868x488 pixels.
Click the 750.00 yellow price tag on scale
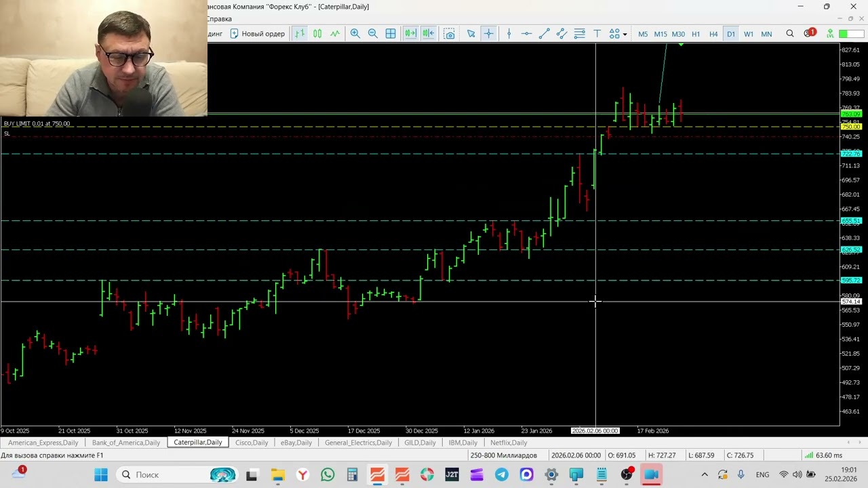[851, 127]
